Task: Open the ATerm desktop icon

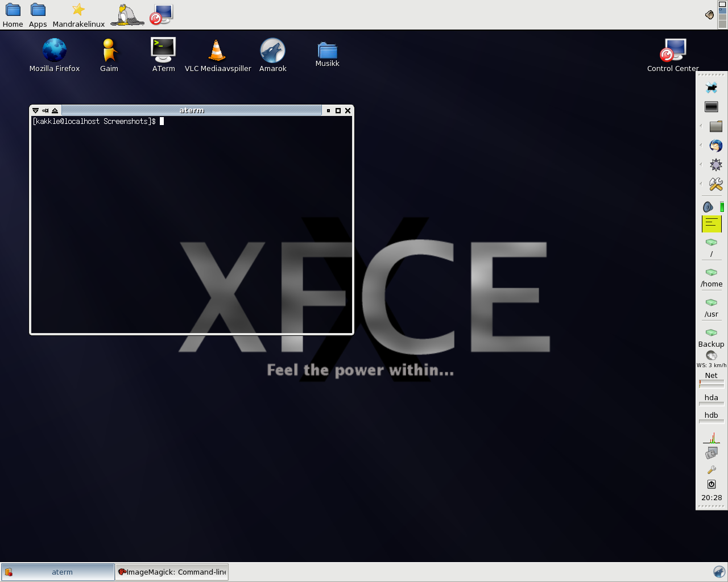Action: (163, 55)
